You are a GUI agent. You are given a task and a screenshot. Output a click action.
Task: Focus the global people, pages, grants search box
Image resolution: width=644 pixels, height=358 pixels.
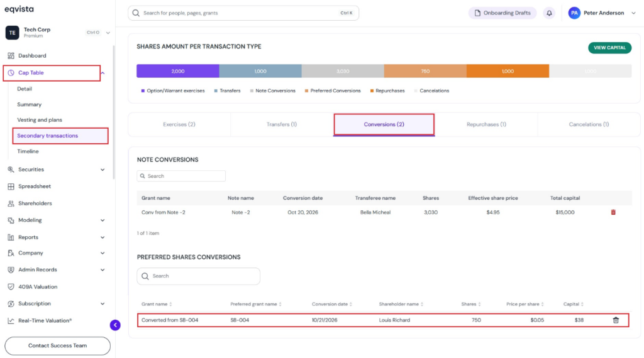[243, 13]
